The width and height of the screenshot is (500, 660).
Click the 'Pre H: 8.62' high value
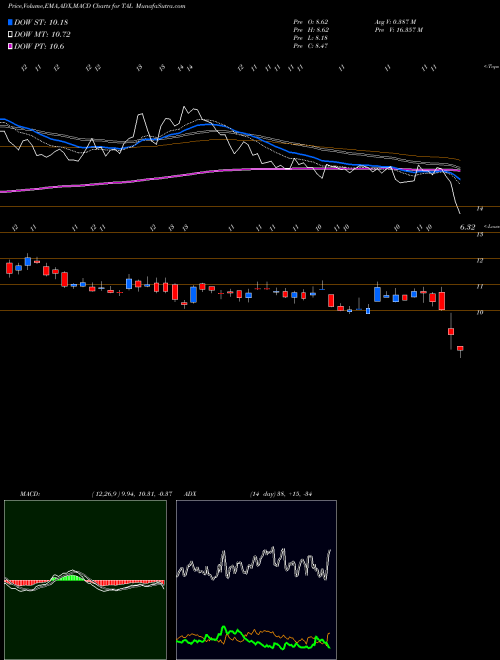311,30
